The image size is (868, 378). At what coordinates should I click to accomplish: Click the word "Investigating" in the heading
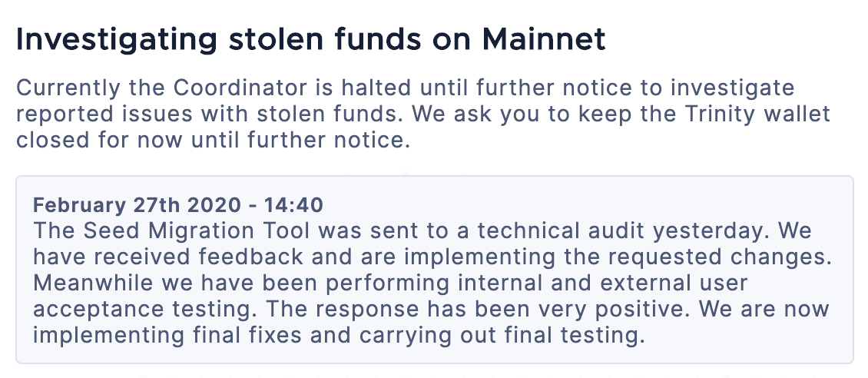pos(116,41)
